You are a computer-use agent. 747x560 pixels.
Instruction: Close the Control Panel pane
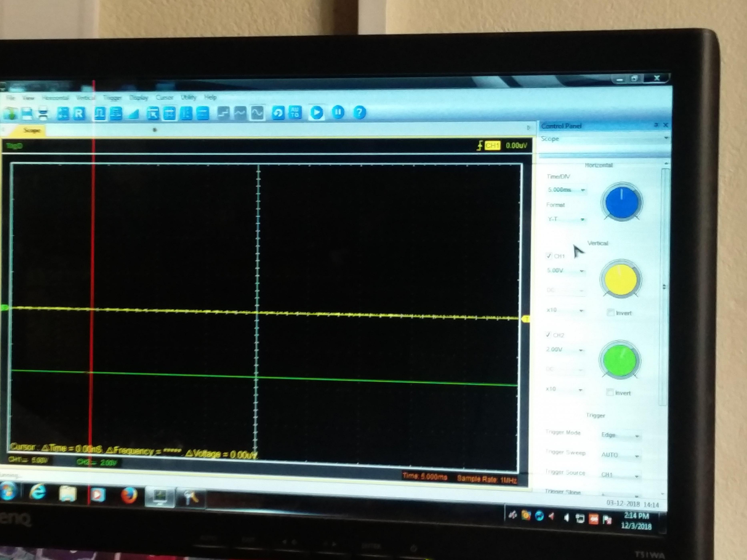(666, 125)
